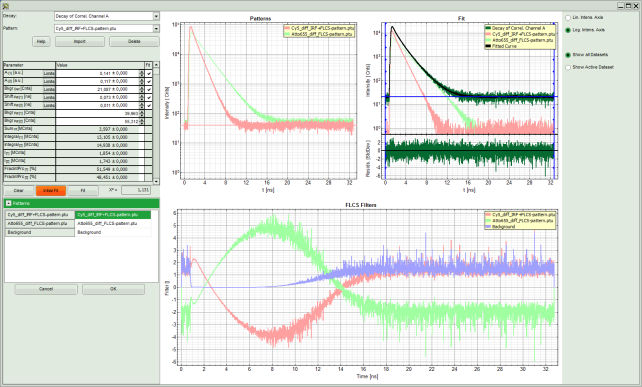
Task: Untick the Fit checkbox for the 0,073 row
Action: pos(149,97)
